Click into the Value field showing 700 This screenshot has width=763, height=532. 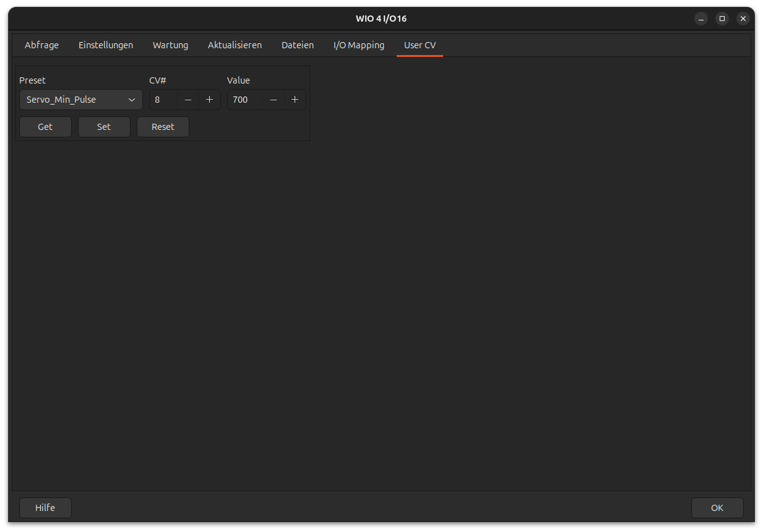coord(244,100)
